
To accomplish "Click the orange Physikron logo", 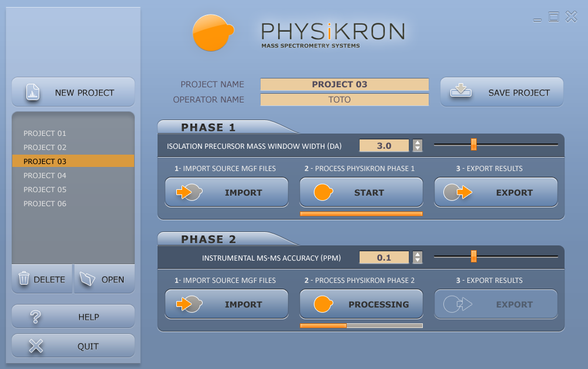I will (x=213, y=33).
